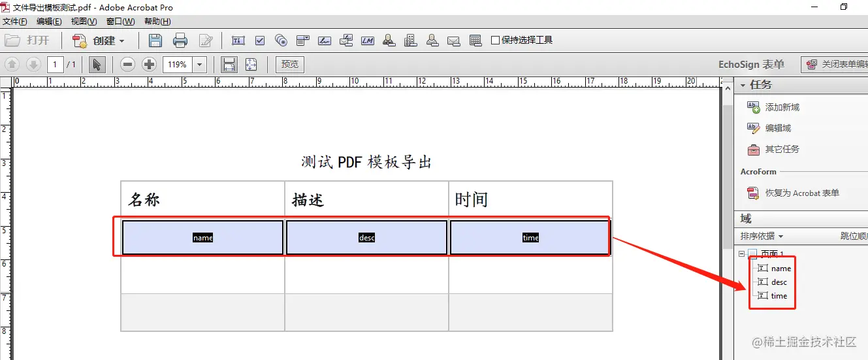Click the 名称 table header text
This screenshot has width=868, height=360.
pos(144,200)
